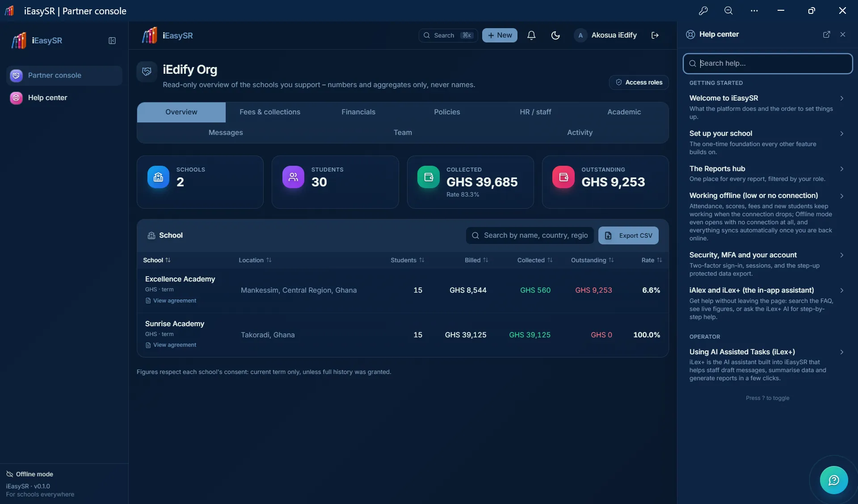This screenshot has width=858, height=504.
Task: Close the Help center panel
Action: point(843,34)
